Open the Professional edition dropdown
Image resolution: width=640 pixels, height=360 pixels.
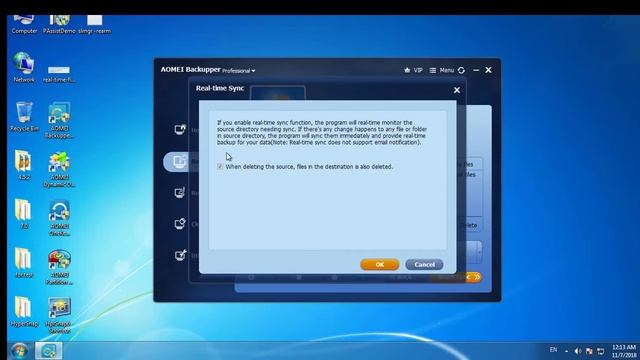point(239,71)
